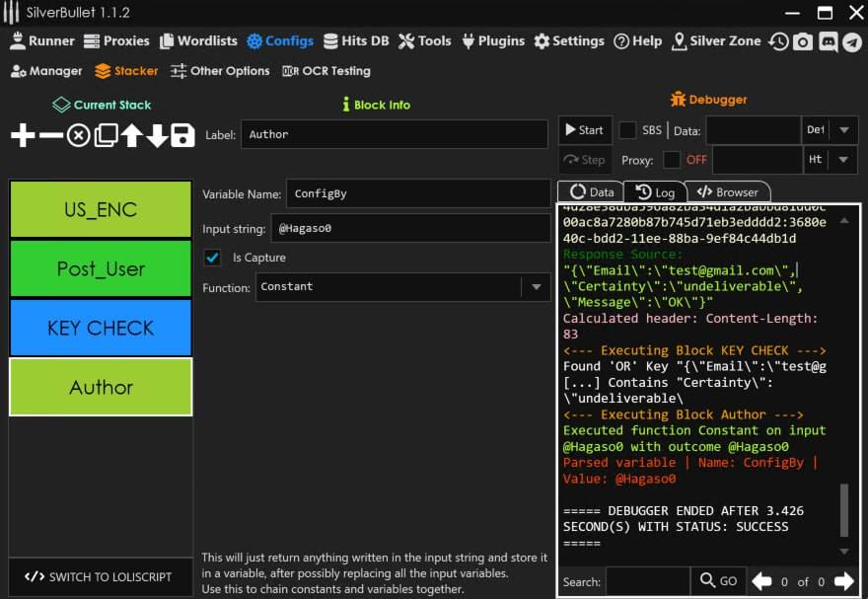Enable the SBS checkbox in debugger

pyautogui.click(x=627, y=130)
